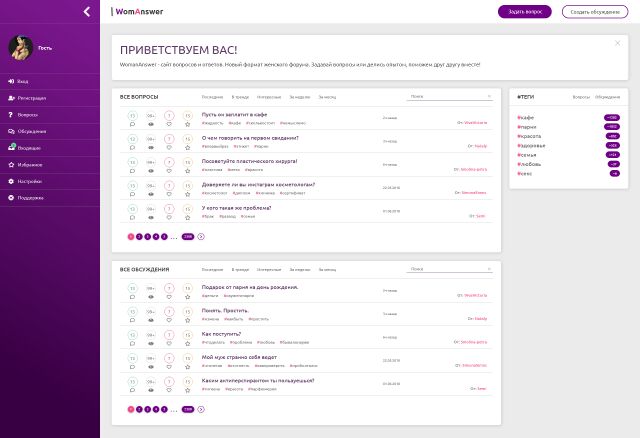Click the guest avatar picture
The image size is (640, 438).
tap(20, 48)
